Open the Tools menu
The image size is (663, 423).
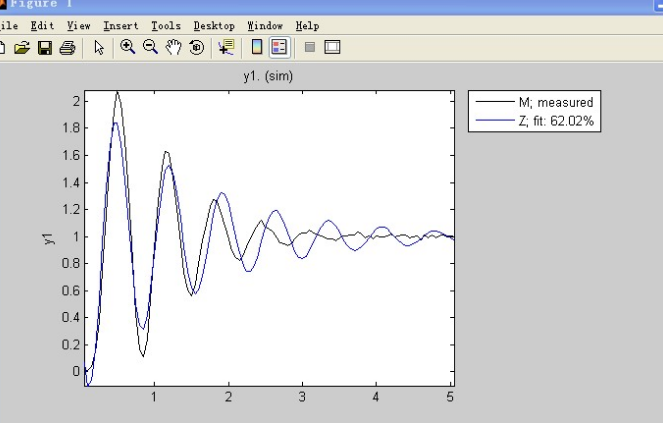coord(166,26)
